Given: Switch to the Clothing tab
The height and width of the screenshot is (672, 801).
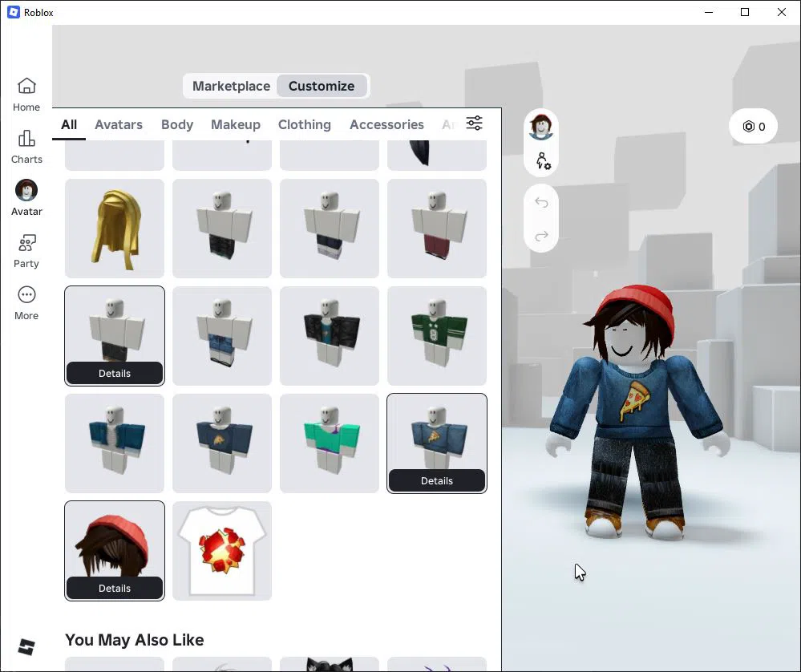Looking at the screenshot, I should pyautogui.click(x=305, y=124).
